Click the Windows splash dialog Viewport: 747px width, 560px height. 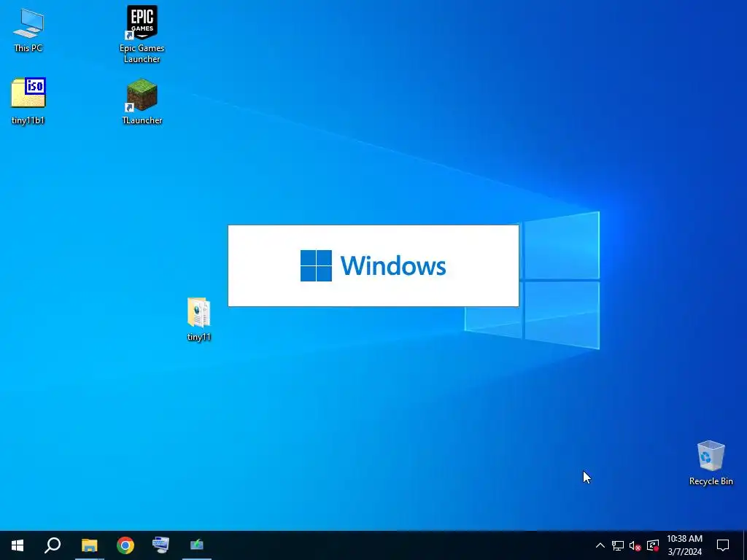[x=373, y=265]
